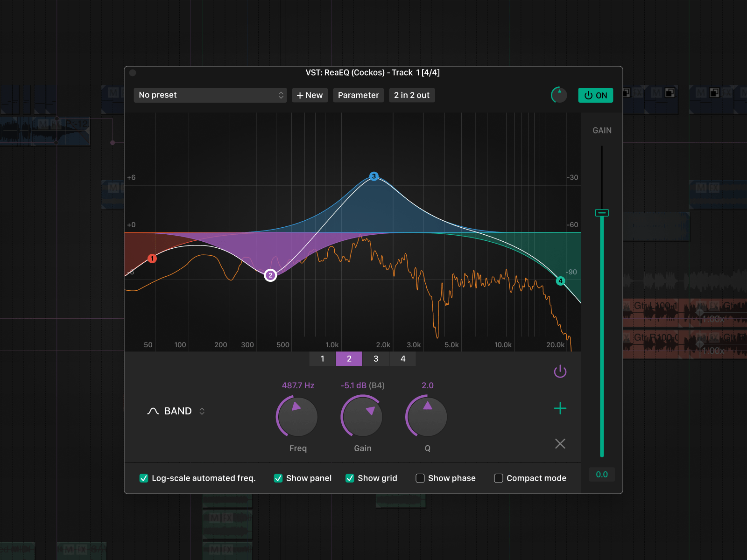Click the wet/dry mix knob near ON
The width and height of the screenshot is (747, 560).
(559, 95)
